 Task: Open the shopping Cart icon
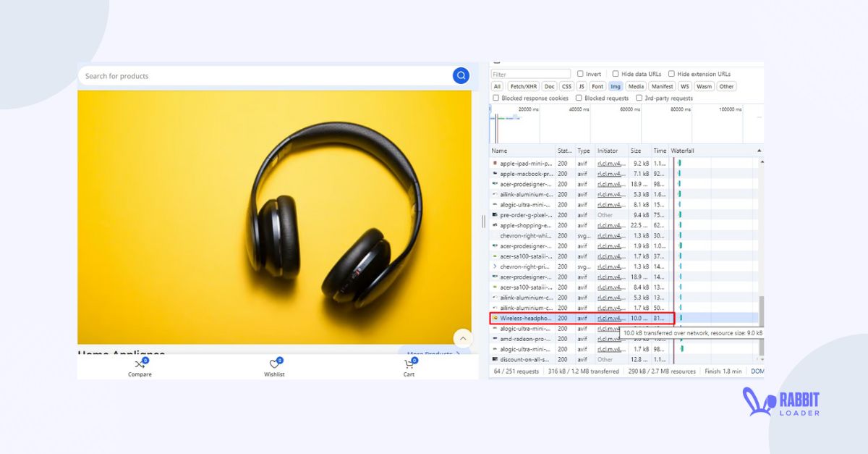click(409, 365)
